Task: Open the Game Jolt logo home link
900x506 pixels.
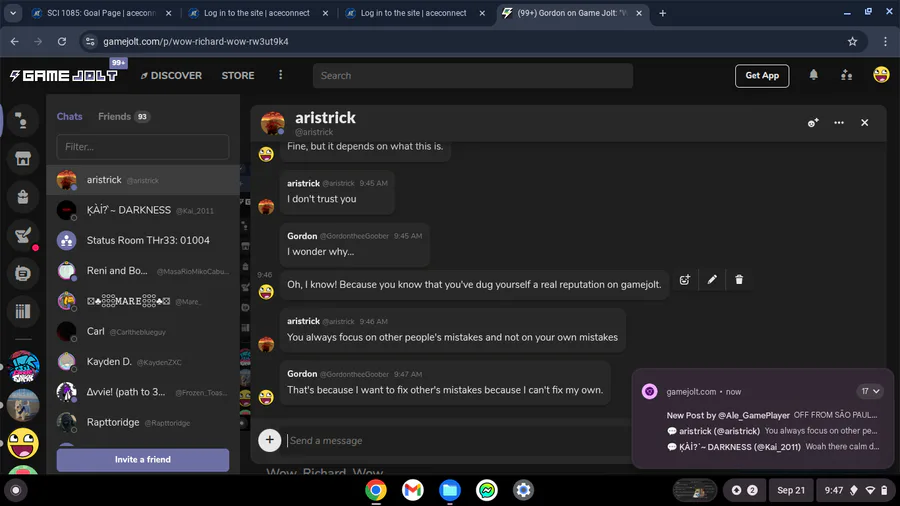Action: 63,76
